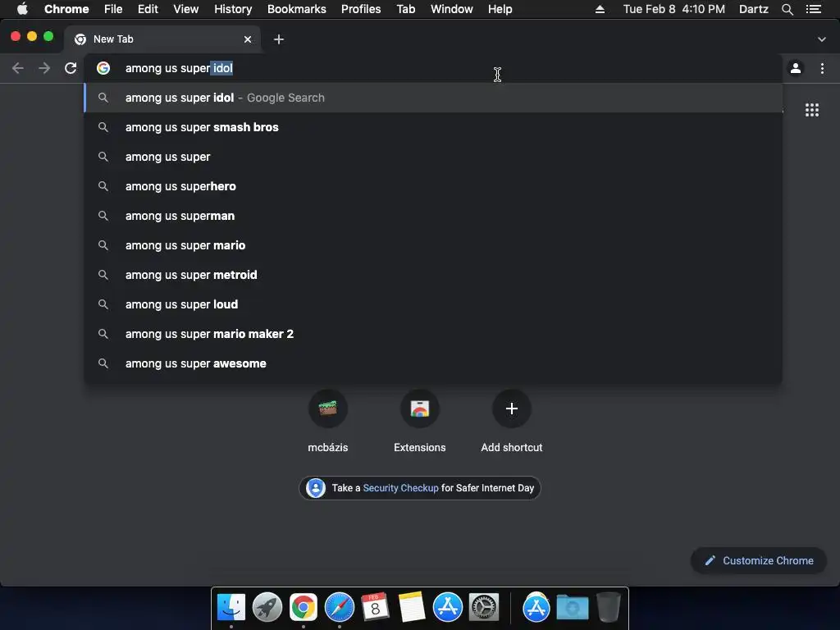This screenshot has height=630, width=840.
Task: Open the Notification Center list icon
Action: point(813,9)
